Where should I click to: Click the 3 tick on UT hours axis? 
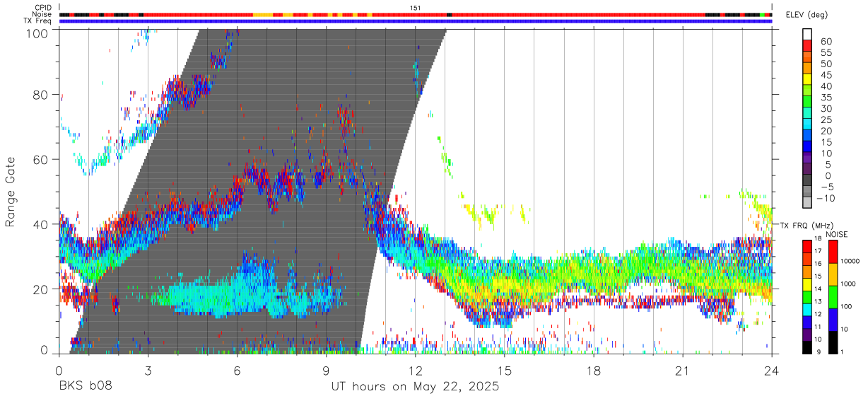coord(148,370)
